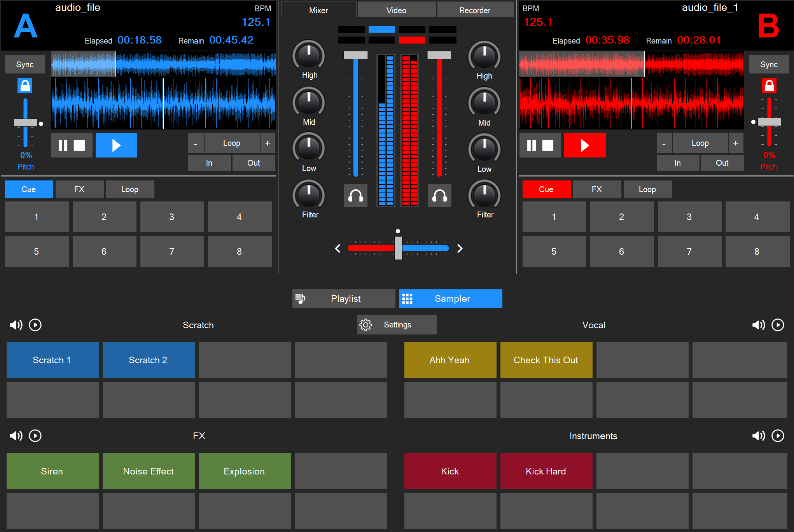Sync deck B tempo
The height and width of the screenshot is (532, 794).
tap(769, 65)
